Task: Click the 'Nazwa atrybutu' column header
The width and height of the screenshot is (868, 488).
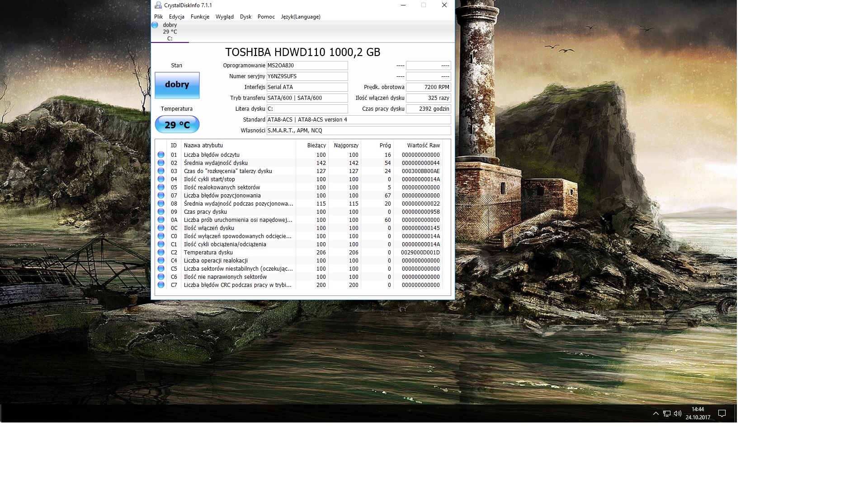Action: point(238,145)
